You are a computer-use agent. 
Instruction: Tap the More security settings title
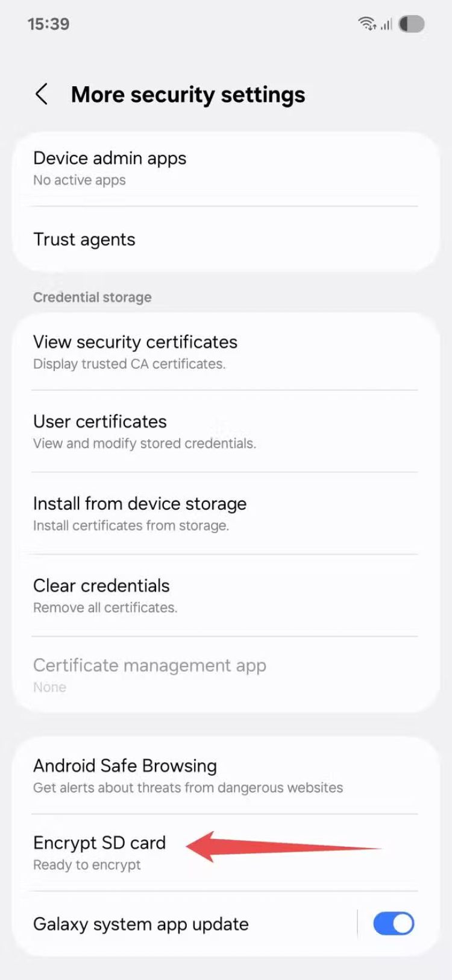click(x=188, y=95)
